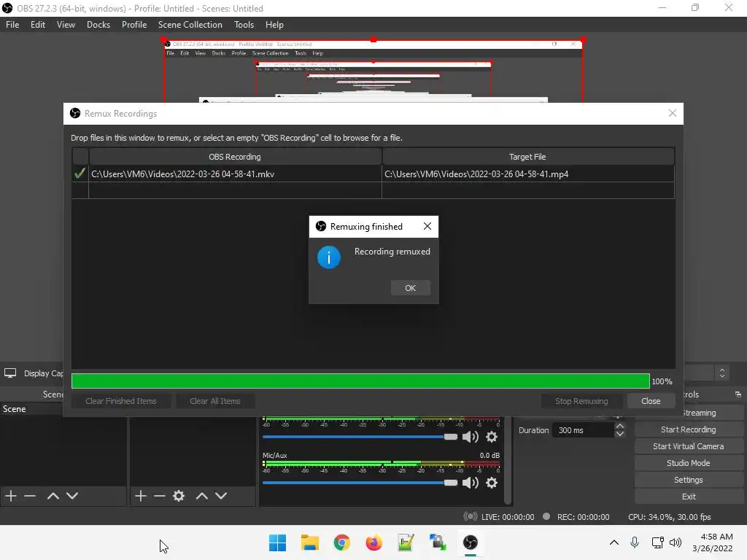Screen dimensions: 747x560
Task: Move scene up arrow icon
Action: [53, 496]
